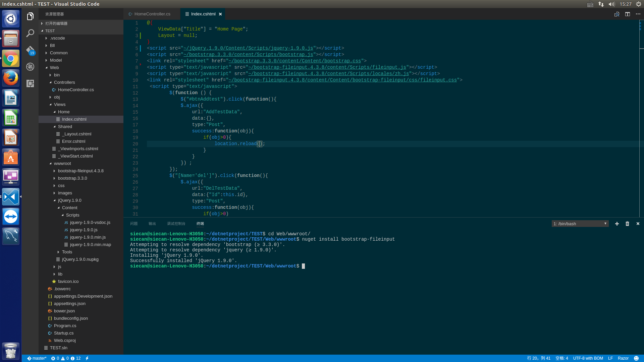This screenshot has height=362, width=644.
Task: Expand the open editors section
Action: tap(81, 23)
